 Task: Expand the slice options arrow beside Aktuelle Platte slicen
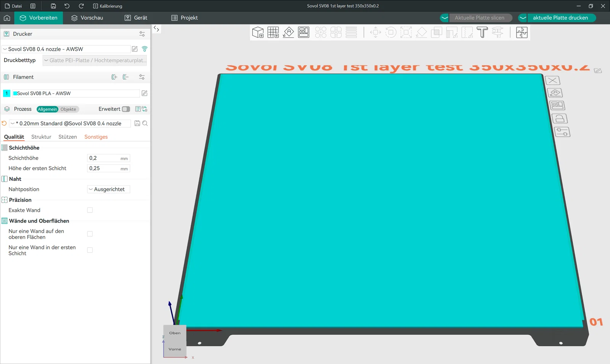tap(445, 18)
